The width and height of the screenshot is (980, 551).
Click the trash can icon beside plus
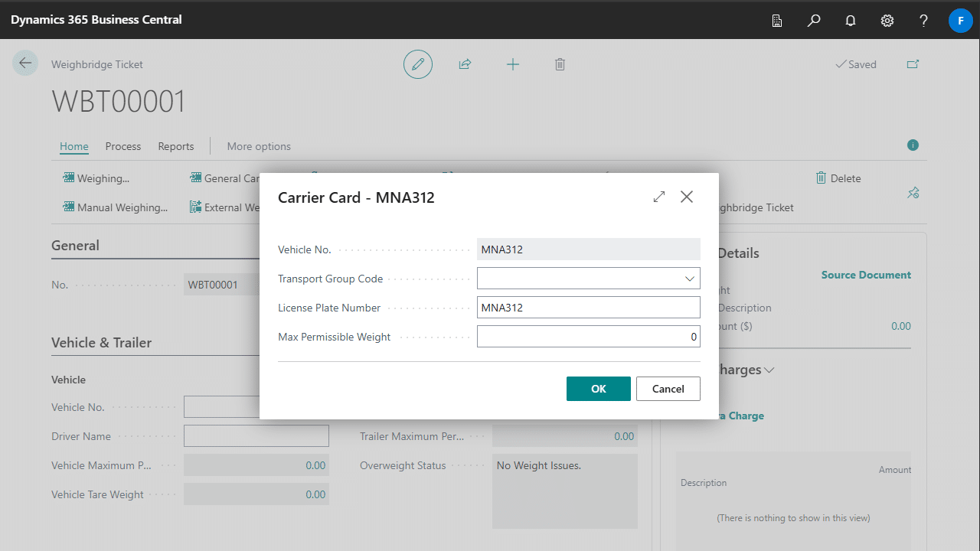pos(560,64)
